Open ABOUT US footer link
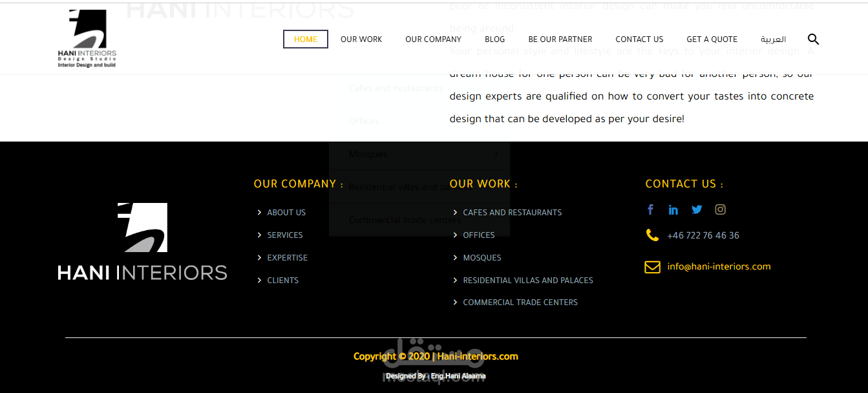The image size is (868, 393). pyautogui.click(x=286, y=213)
